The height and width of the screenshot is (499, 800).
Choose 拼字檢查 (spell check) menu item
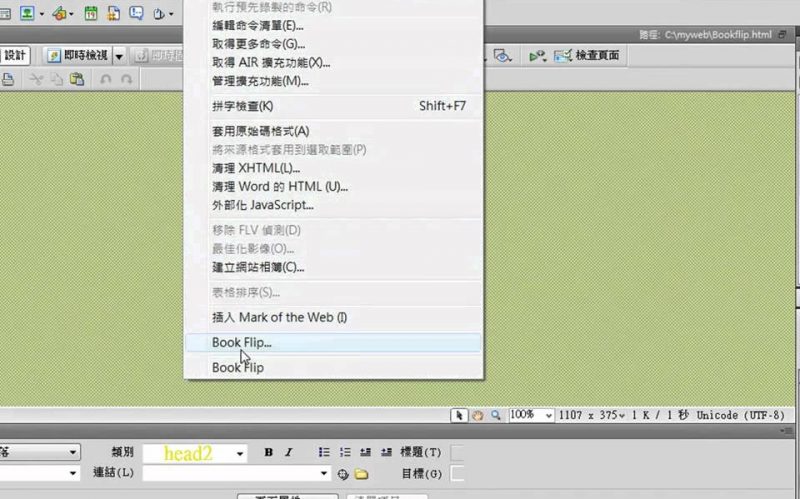pos(242,106)
